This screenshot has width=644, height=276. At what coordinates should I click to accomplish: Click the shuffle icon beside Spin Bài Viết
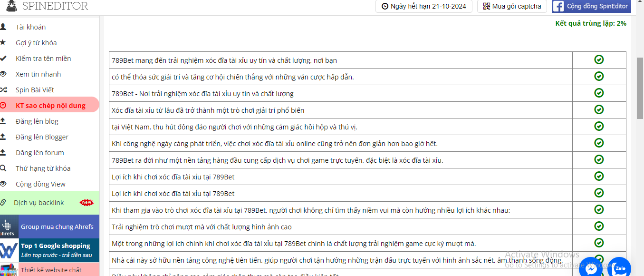tap(3, 89)
